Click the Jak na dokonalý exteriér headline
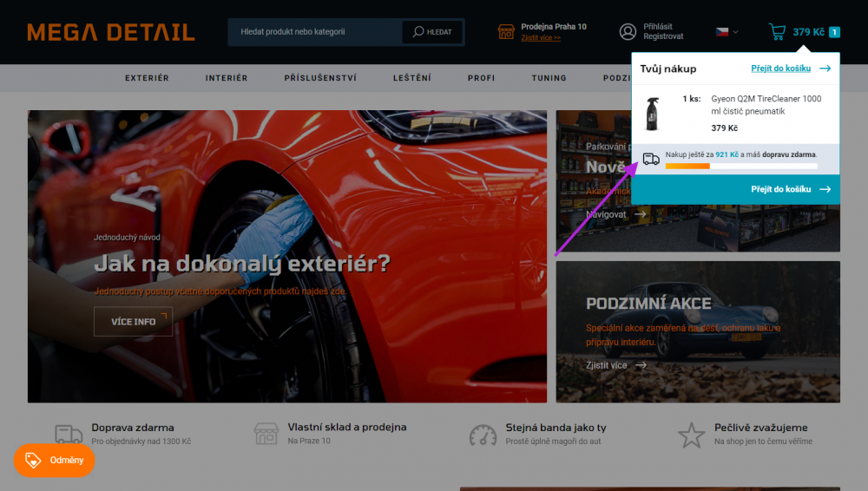 click(x=242, y=264)
